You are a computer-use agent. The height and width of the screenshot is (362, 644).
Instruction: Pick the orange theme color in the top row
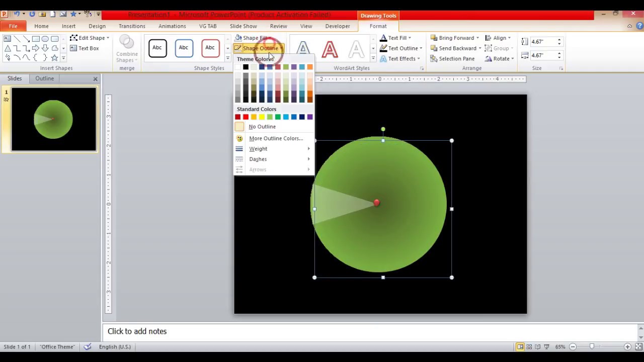tap(310, 67)
